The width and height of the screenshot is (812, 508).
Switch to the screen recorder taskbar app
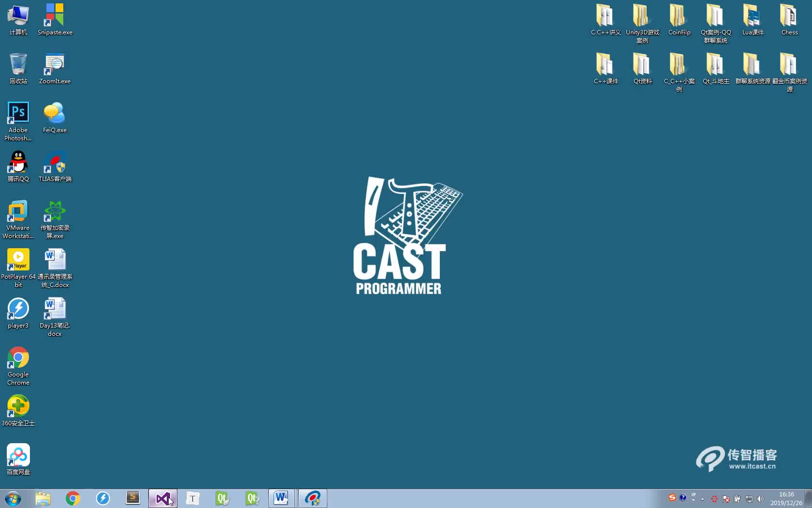point(313,498)
